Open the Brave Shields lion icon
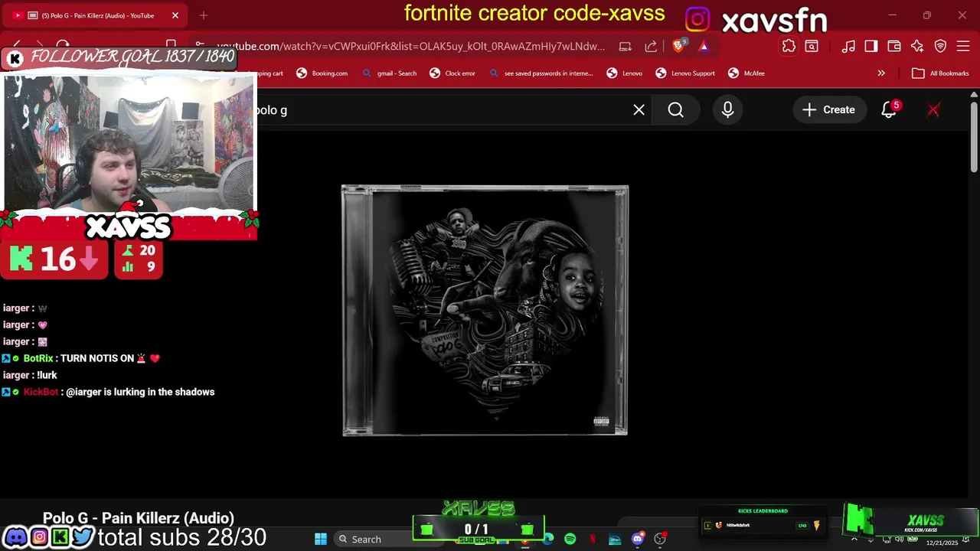Image resolution: width=980 pixels, height=551 pixels. [678, 46]
